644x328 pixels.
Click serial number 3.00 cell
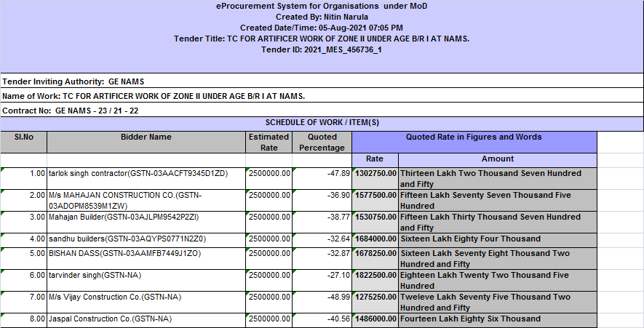click(24, 222)
